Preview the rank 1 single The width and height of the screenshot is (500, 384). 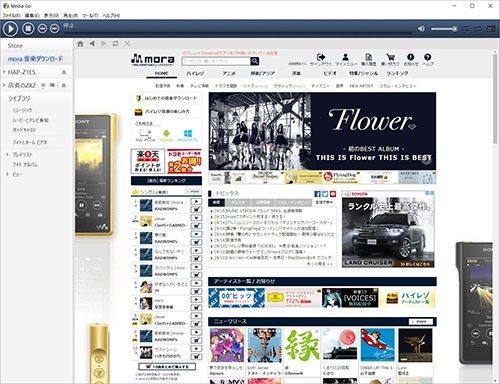(x=196, y=202)
